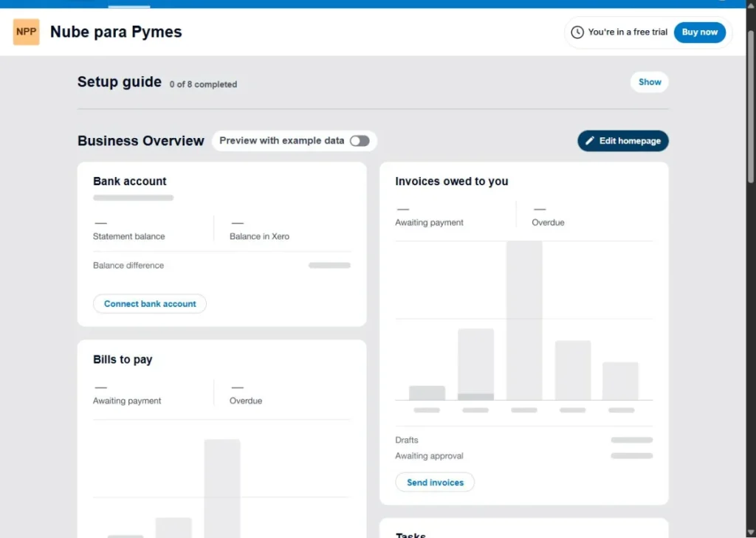This screenshot has height=538, width=756.
Task: Click the page vertical scrollbar thumb
Action: coord(751,106)
